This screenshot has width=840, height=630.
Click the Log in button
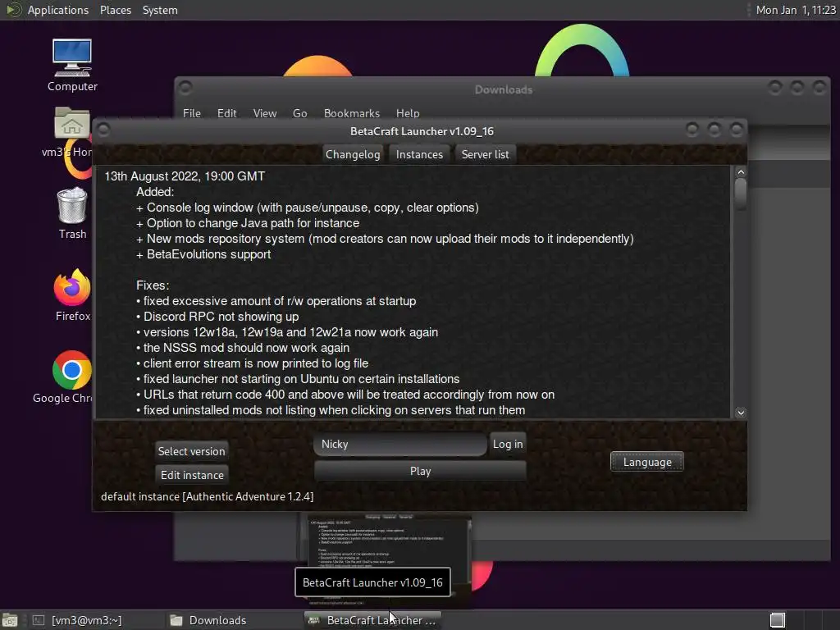pos(508,444)
